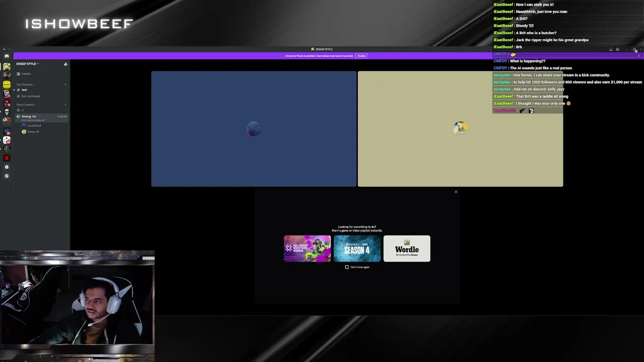Click 'The AI sounds just like a real person'
The width and height of the screenshot is (644, 362).
pyautogui.click(x=541, y=68)
